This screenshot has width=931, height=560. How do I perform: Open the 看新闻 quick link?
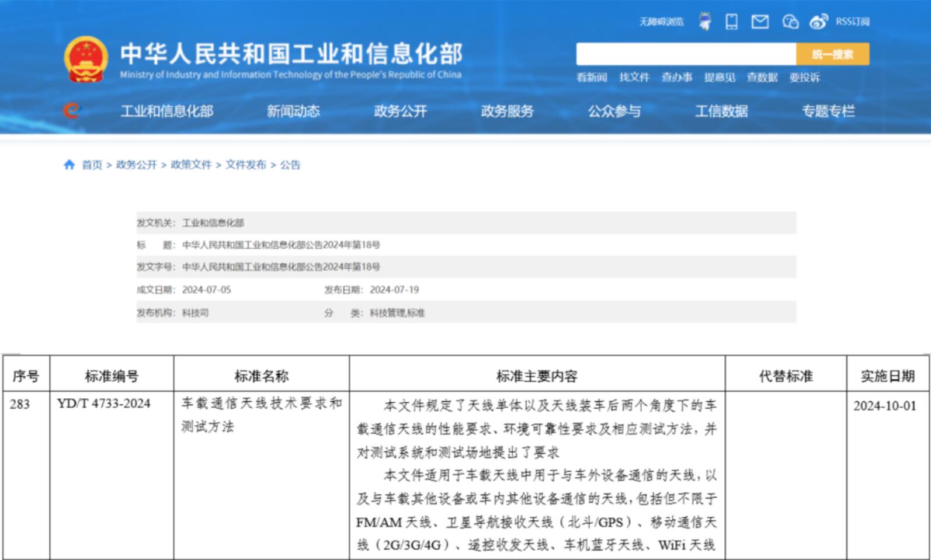tap(592, 78)
